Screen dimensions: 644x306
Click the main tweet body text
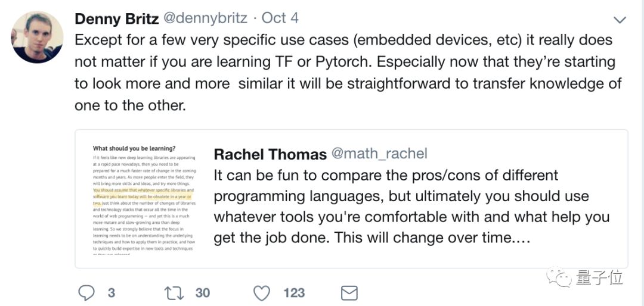(x=346, y=71)
